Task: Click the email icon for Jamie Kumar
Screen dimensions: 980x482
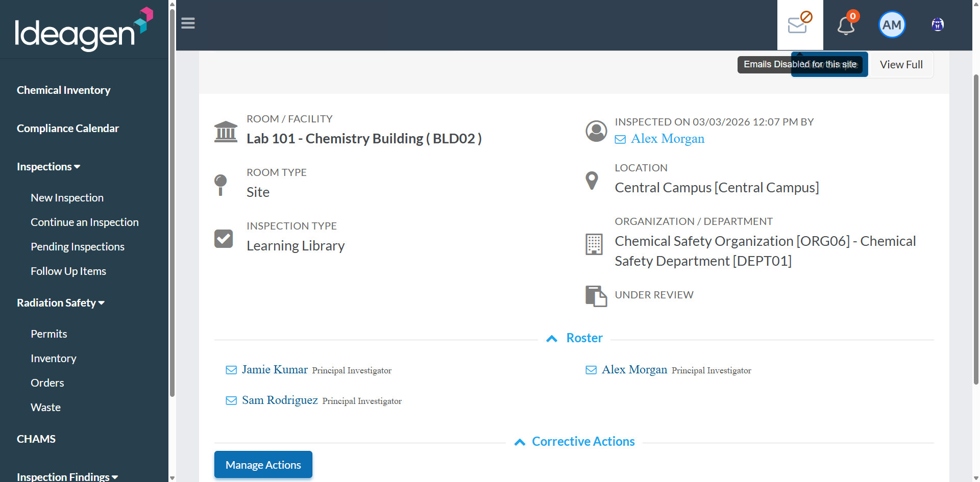Action: coord(231,370)
